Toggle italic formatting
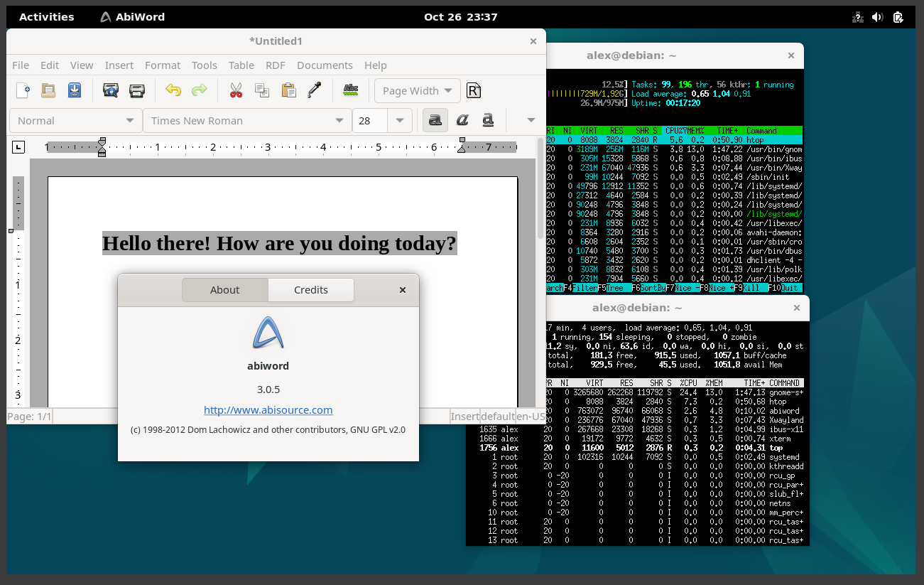Viewport: 924px width, 585px height. [x=462, y=120]
